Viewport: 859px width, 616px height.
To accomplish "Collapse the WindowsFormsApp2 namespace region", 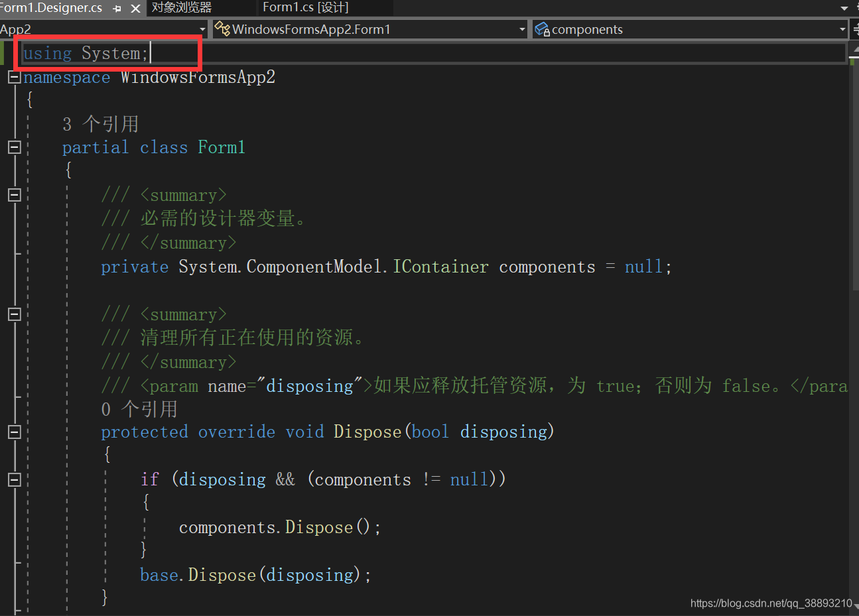I will pos(14,77).
